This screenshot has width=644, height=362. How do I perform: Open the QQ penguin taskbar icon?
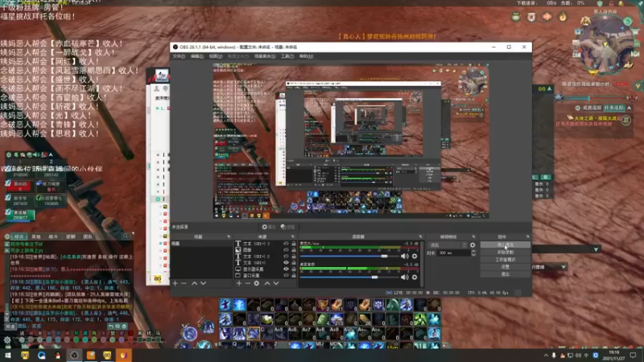pyautogui.click(x=58, y=356)
